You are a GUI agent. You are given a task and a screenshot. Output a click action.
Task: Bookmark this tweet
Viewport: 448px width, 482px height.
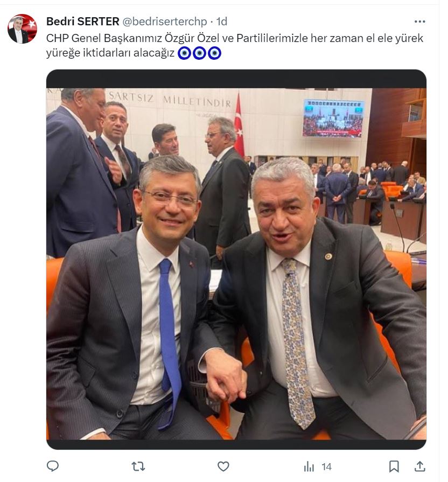point(394,466)
